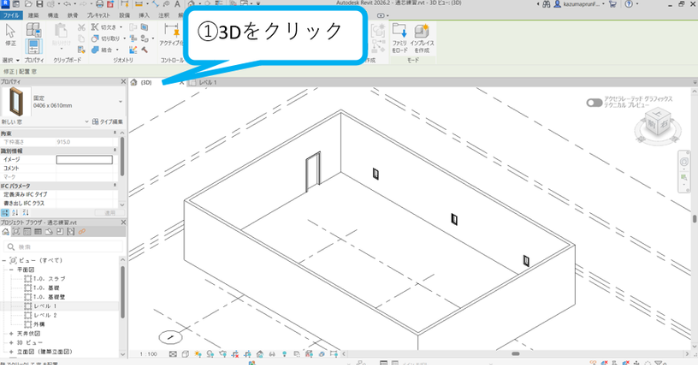Image resolution: width=698 pixels, height=365 pixels.
Task: Click Reveal Hidden Elements lightbulb icon
Action: pos(284,354)
